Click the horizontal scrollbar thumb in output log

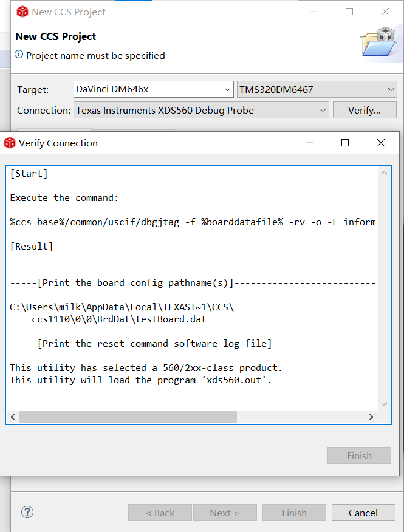(x=128, y=417)
